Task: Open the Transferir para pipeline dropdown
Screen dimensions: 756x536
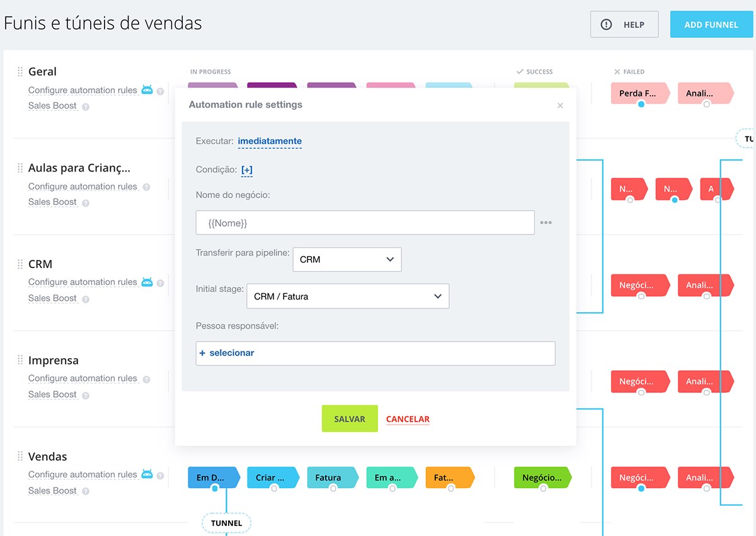Action: (x=346, y=259)
